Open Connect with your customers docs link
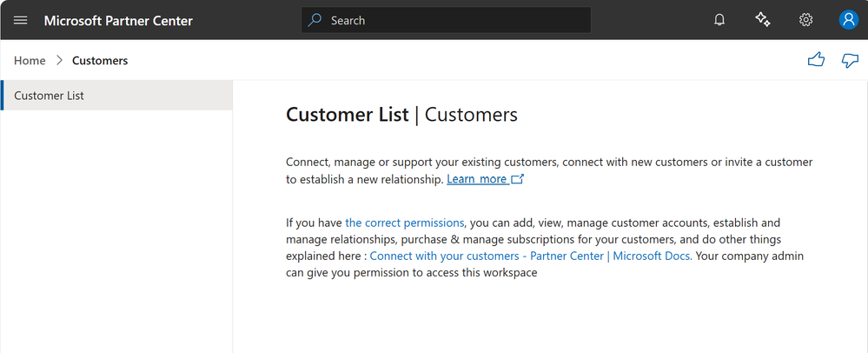 coord(530,256)
